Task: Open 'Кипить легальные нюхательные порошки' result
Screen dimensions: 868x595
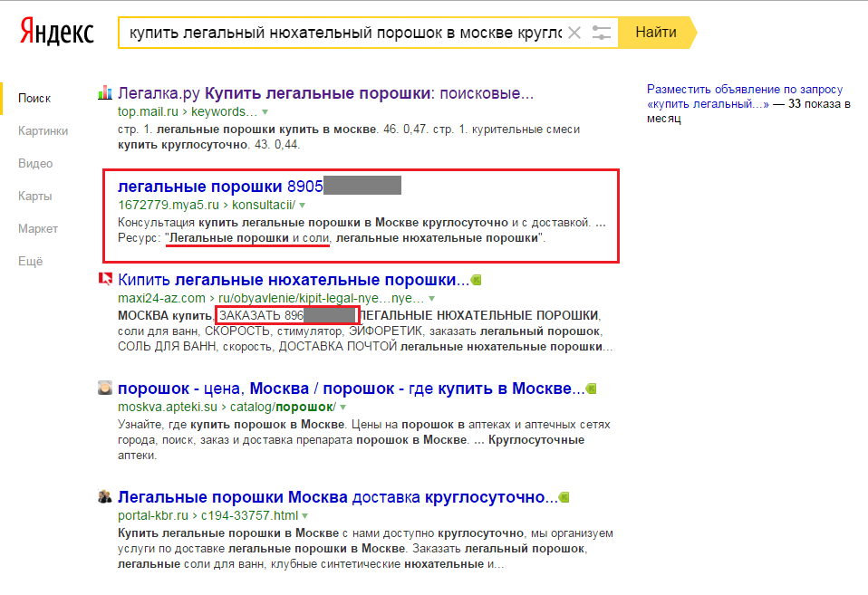Action: pyautogui.click(x=294, y=280)
